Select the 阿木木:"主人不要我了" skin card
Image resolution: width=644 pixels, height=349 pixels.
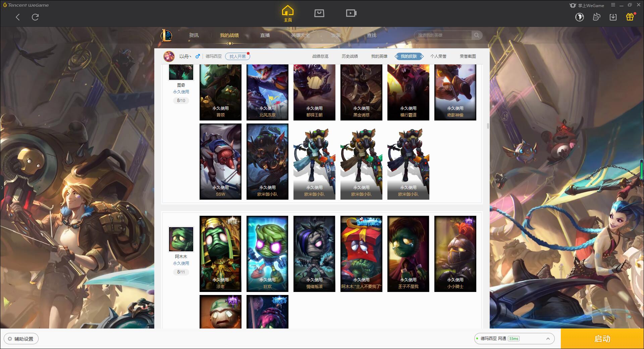click(x=361, y=254)
